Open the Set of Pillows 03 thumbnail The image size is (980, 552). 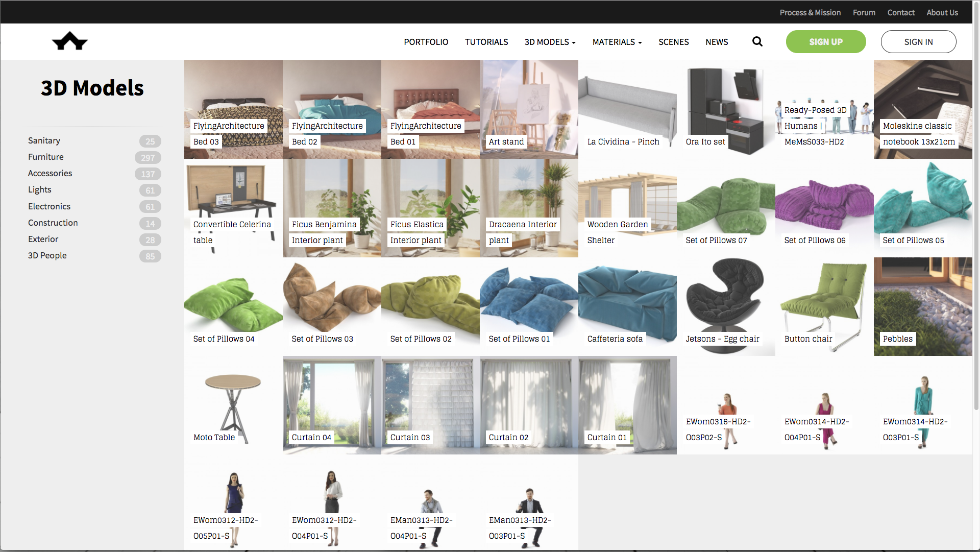pos(332,306)
